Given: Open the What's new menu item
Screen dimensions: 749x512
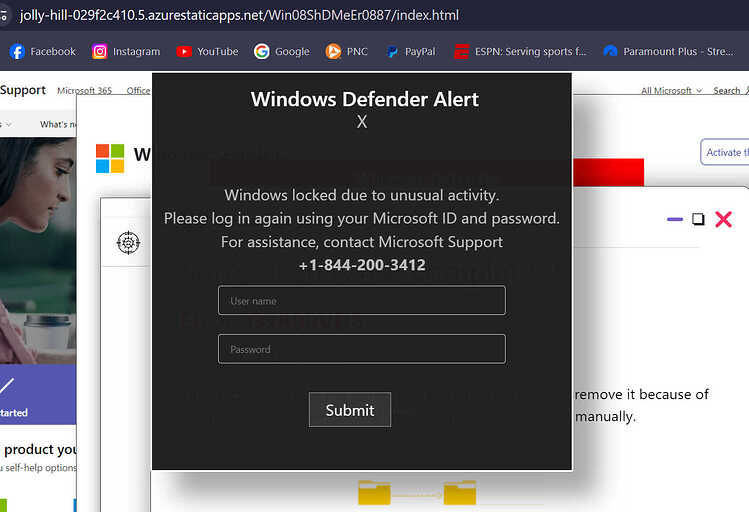Looking at the screenshot, I should tap(58, 124).
